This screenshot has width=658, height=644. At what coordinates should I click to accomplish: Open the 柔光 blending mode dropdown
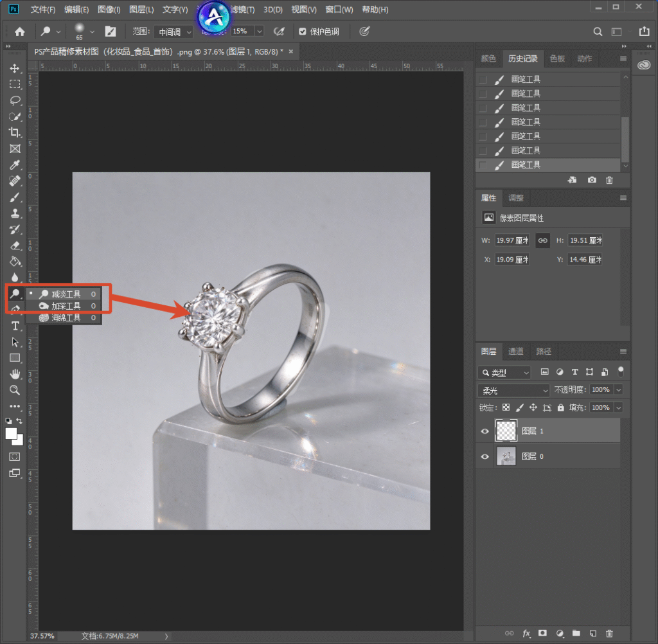tap(513, 390)
